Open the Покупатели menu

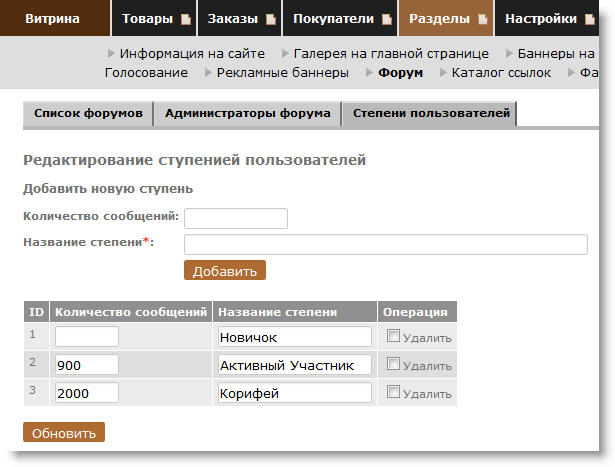[x=340, y=18]
